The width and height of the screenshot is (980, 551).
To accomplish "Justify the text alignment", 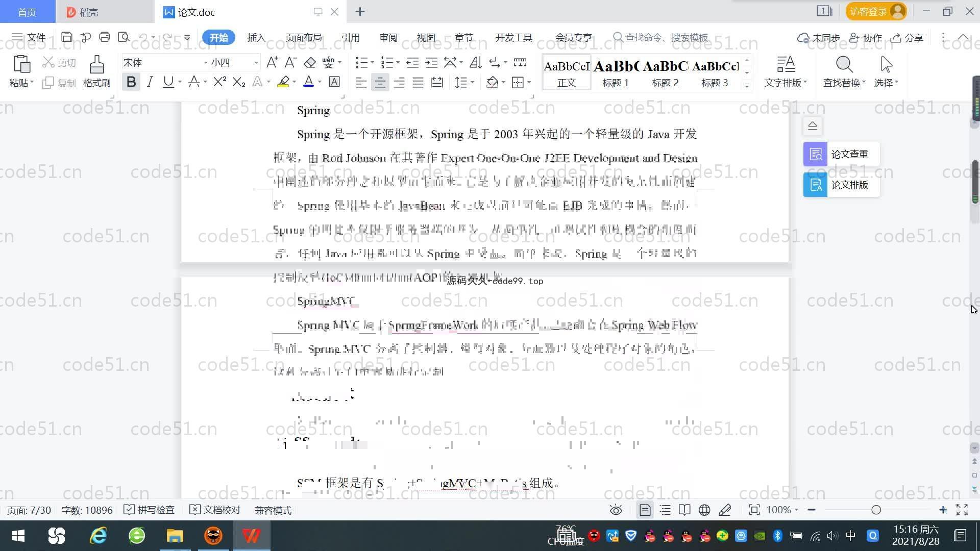I will 418,82.
